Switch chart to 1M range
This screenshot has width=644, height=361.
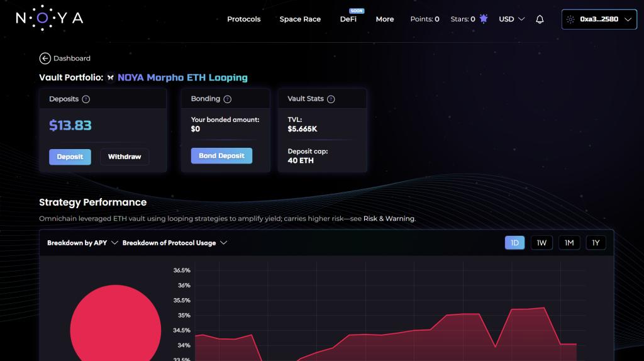(569, 243)
